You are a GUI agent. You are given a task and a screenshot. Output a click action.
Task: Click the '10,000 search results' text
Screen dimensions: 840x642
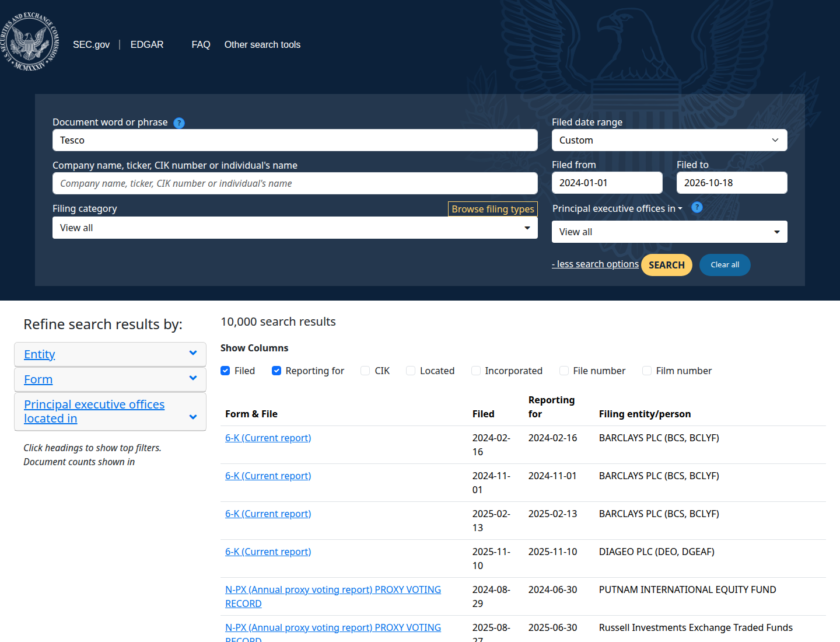point(278,322)
